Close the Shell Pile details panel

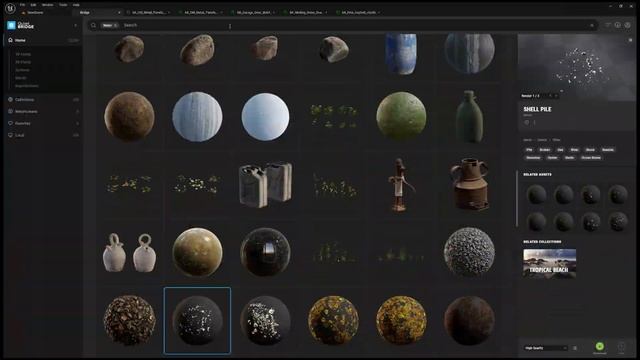tap(630, 40)
